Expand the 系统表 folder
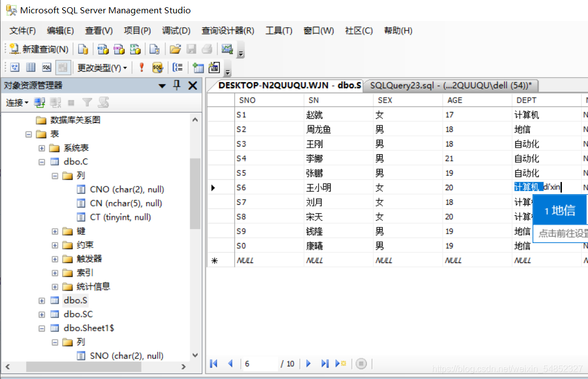 [x=42, y=148]
